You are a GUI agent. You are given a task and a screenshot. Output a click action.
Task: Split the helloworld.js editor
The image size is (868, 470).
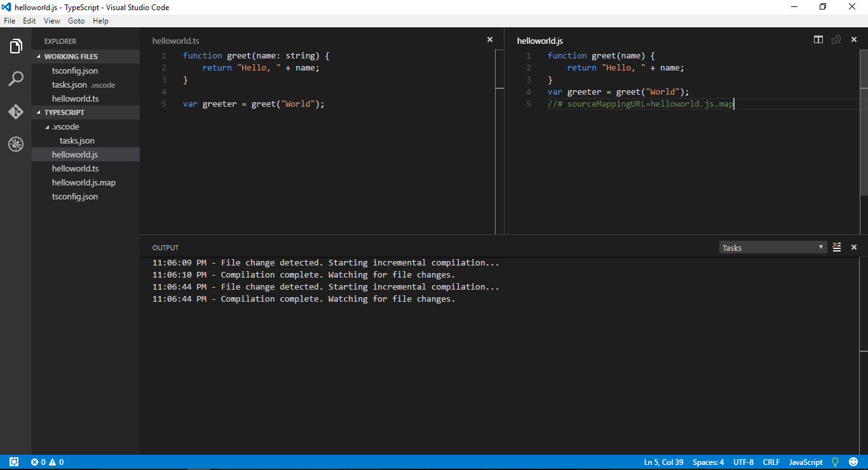818,39
